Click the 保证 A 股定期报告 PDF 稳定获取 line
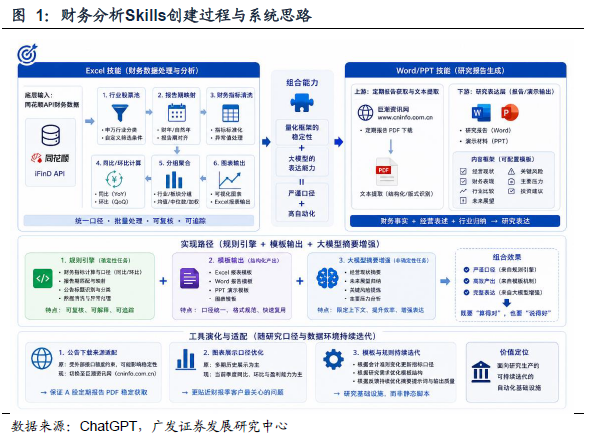 94,392
